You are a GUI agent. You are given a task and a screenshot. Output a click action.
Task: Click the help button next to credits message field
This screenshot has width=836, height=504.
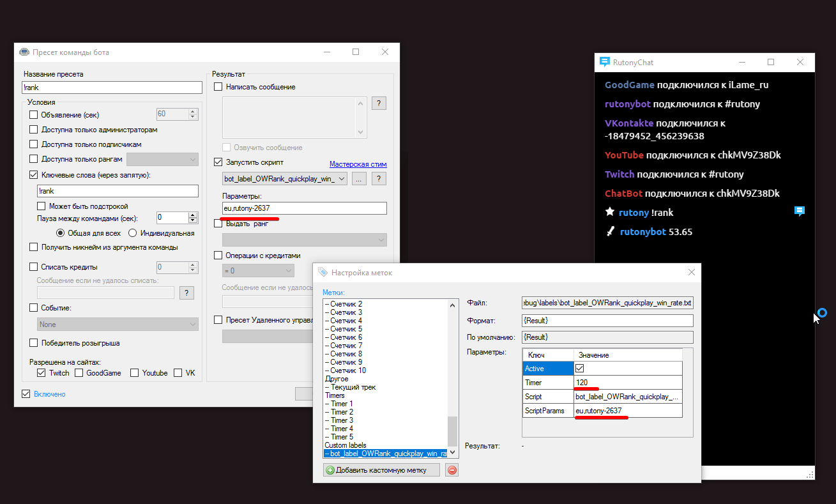point(186,293)
